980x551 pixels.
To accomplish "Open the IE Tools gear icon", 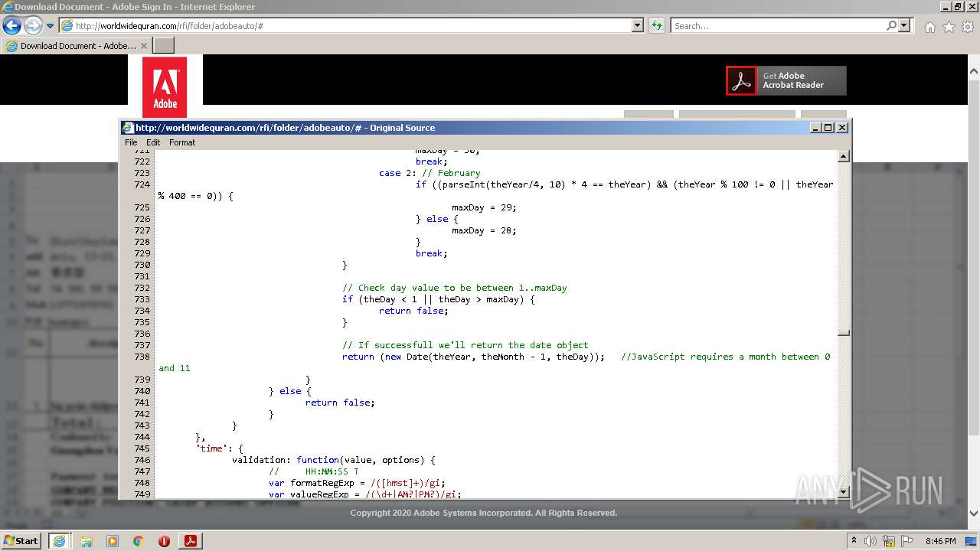I will coord(967,27).
